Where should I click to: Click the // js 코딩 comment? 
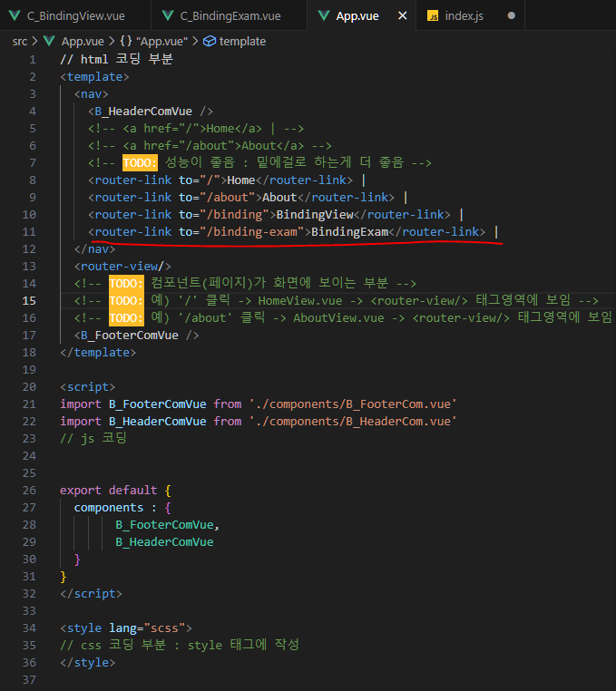pyautogui.click(x=93, y=439)
